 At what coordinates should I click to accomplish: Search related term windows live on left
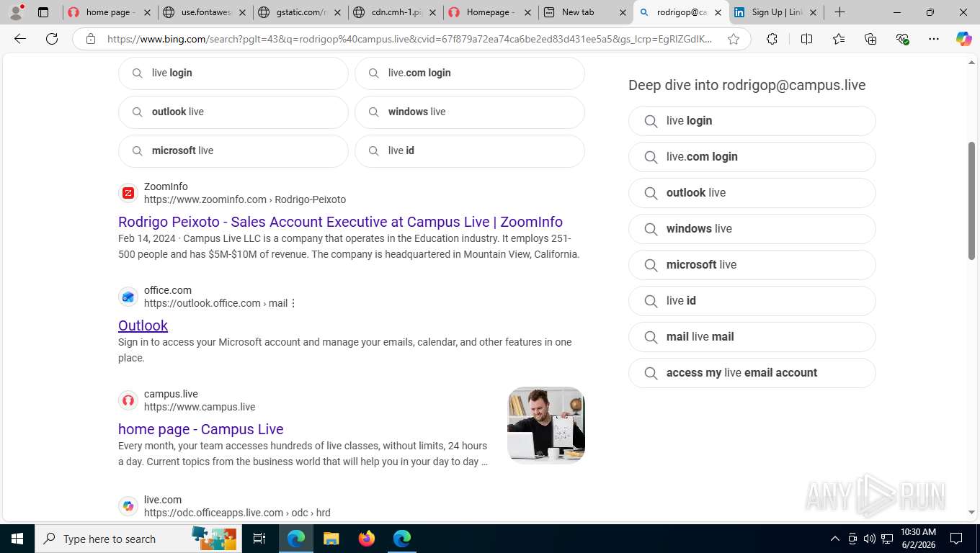469,112
